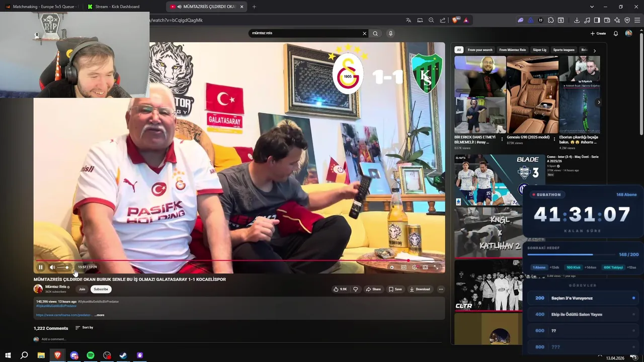Open the Sort by comments dropdown

point(84,328)
